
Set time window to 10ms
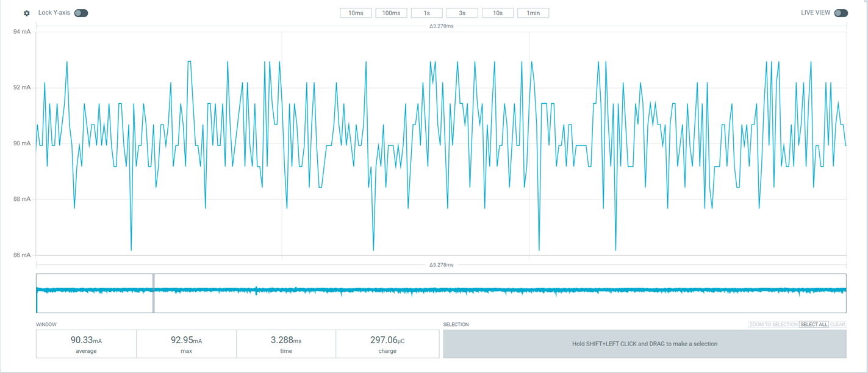pos(356,13)
